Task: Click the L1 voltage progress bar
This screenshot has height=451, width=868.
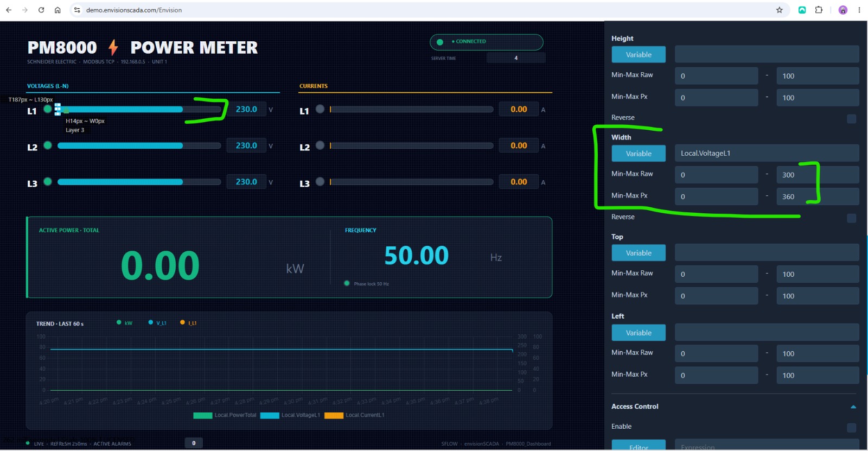Action: (139, 109)
